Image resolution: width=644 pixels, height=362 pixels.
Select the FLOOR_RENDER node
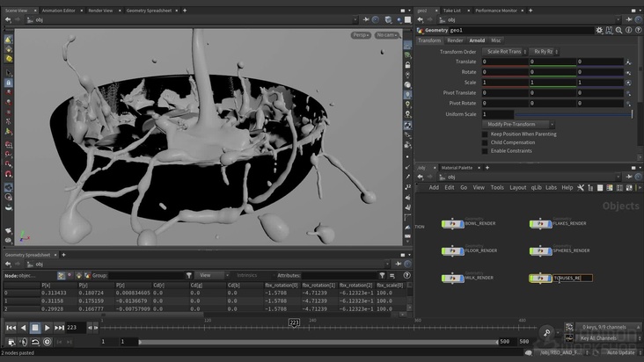click(x=452, y=251)
